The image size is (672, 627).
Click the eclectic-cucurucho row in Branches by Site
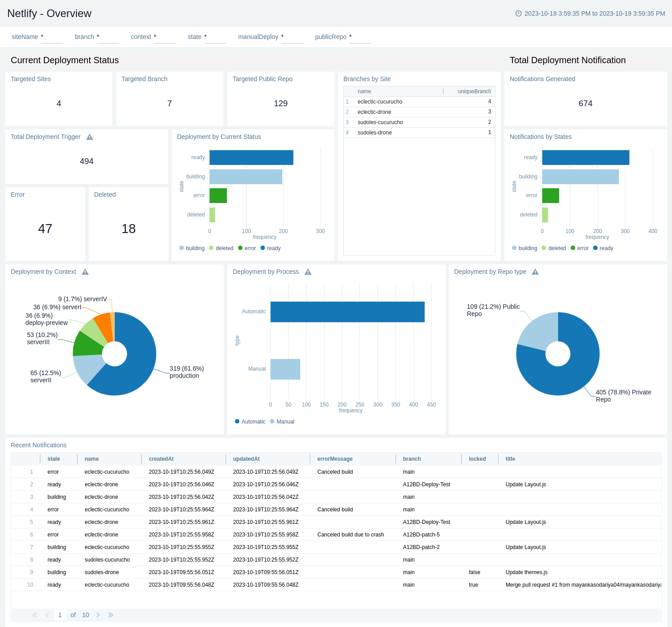pyautogui.click(x=380, y=102)
